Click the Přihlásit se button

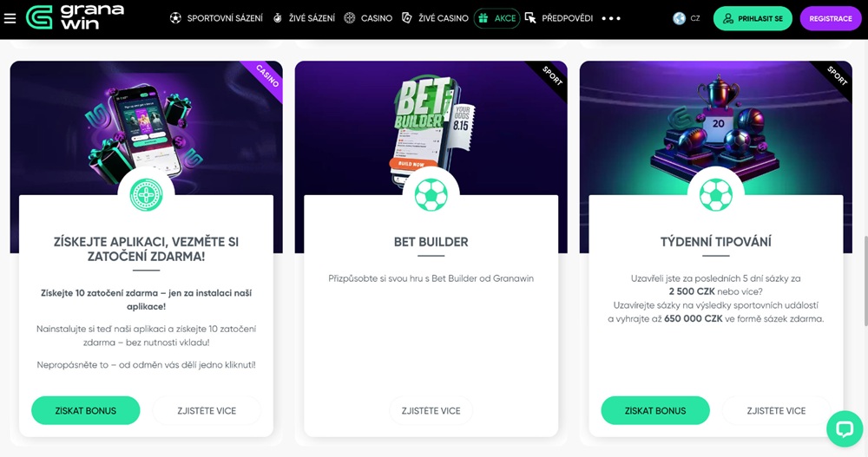pos(753,18)
